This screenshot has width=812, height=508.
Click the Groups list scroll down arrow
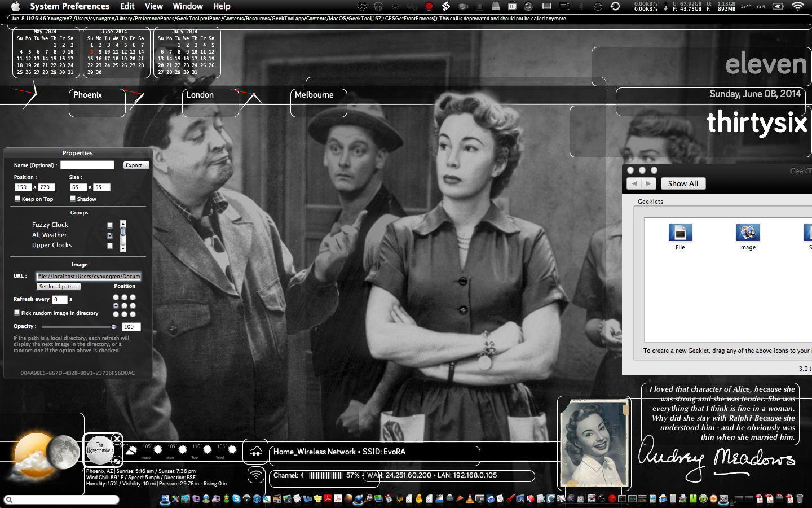point(123,248)
